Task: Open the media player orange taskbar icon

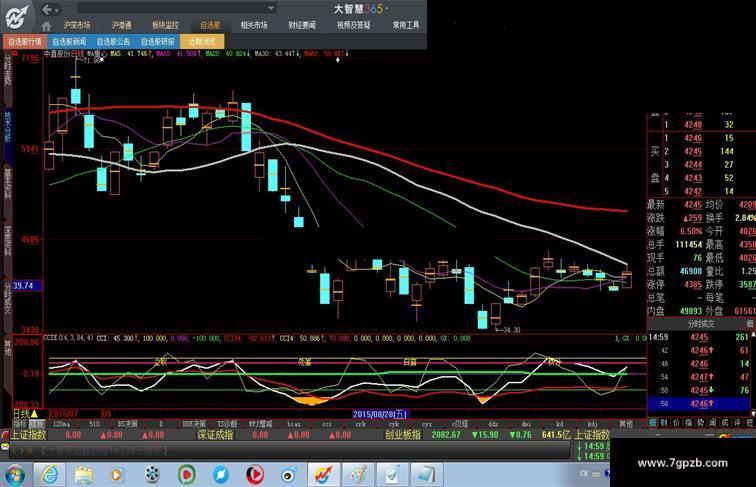Action: (x=117, y=475)
